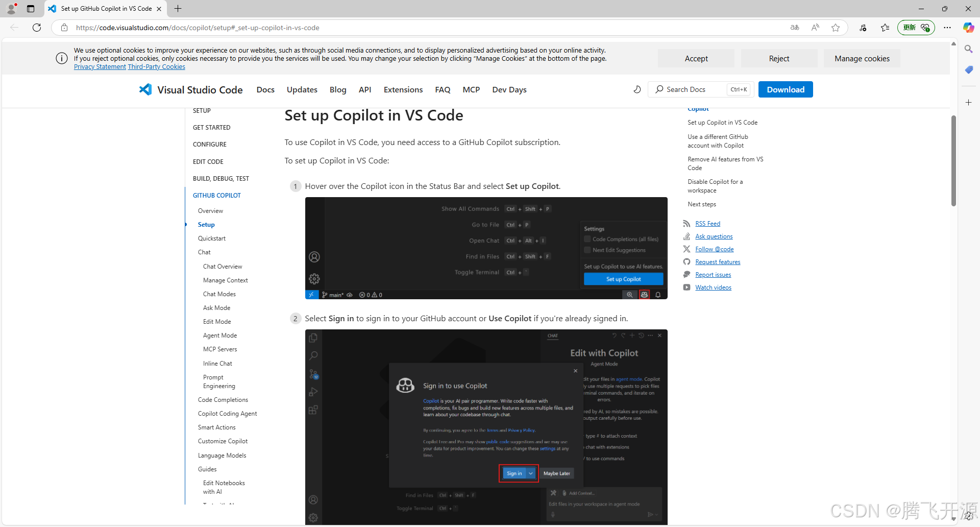
Task: Click the comment icon beside Report issues
Action: [687, 275]
